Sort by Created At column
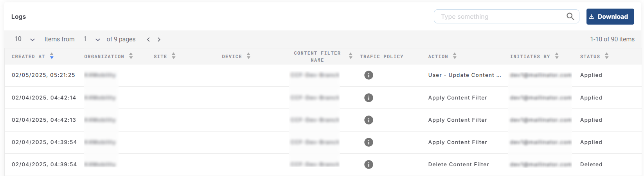 [52, 56]
